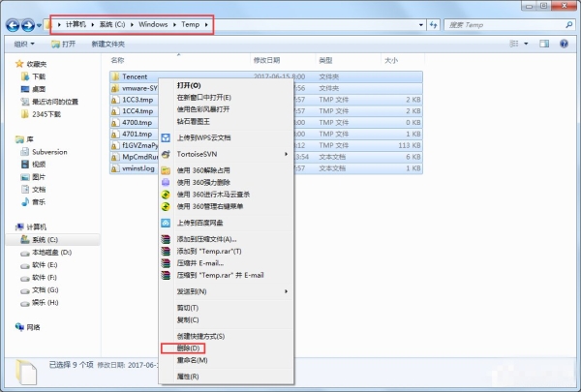Viewport: 581px width, 392px height.
Task: Click the Forward navigation arrow
Action: [28, 25]
